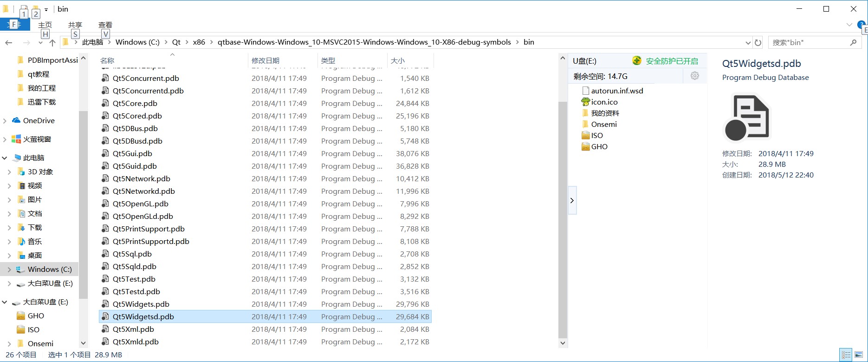Open the 查看 ribbon tab
Image resolution: width=868 pixels, height=362 pixels.
pyautogui.click(x=105, y=25)
